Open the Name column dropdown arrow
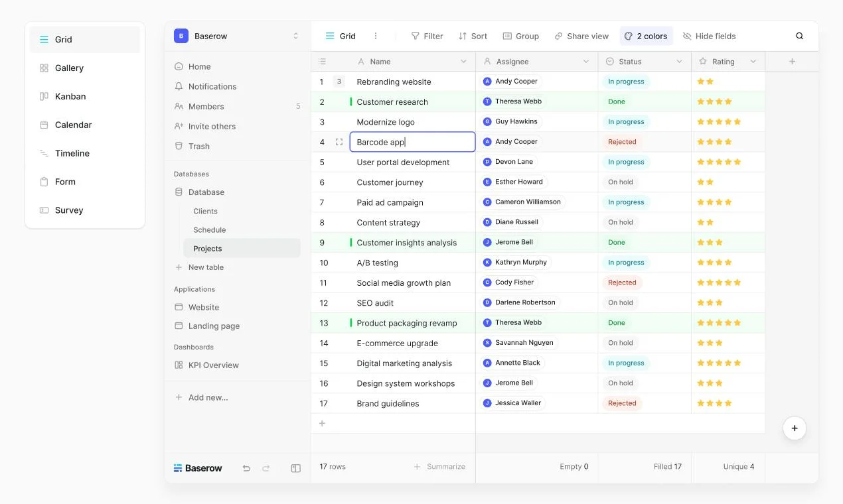The width and height of the screenshot is (843, 504). [x=463, y=62]
